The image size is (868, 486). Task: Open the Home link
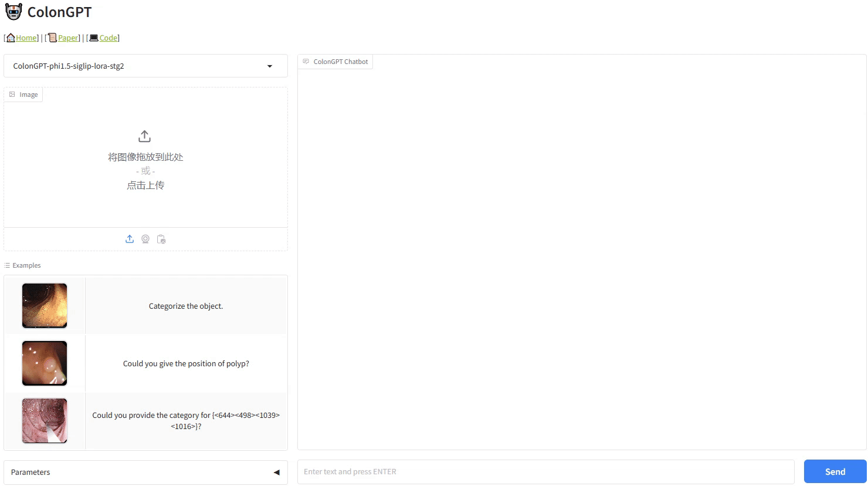click(26, 38)
